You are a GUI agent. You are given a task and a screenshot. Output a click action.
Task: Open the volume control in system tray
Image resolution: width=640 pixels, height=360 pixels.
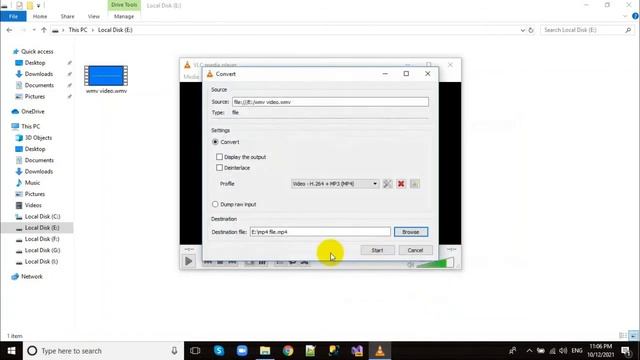pos(563,351)
